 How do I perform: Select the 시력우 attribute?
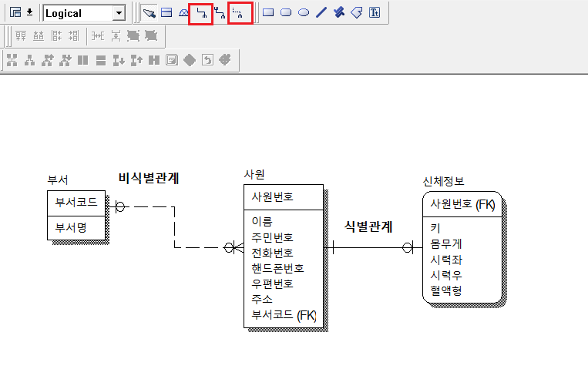pyautogui.click(x=446, y=275)
